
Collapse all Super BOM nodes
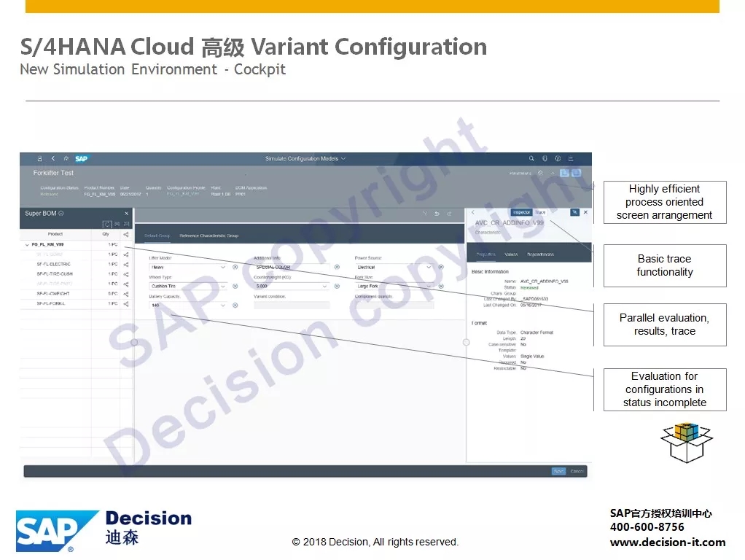[126, 224]
